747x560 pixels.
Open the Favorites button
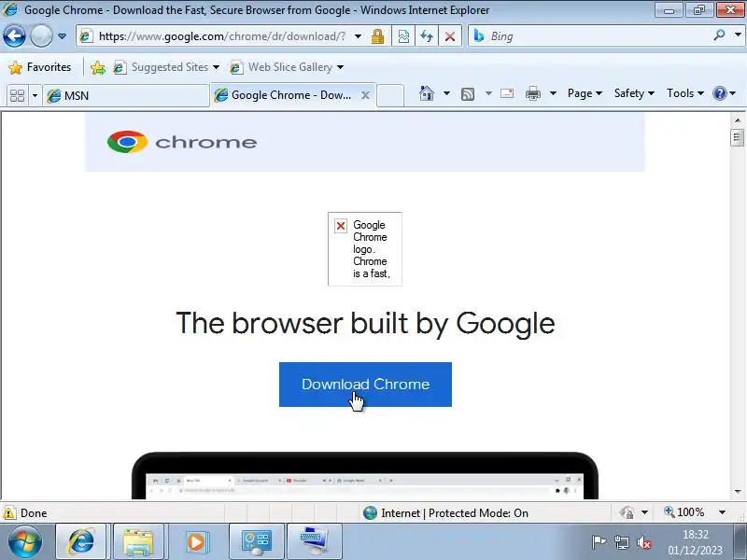40,67
